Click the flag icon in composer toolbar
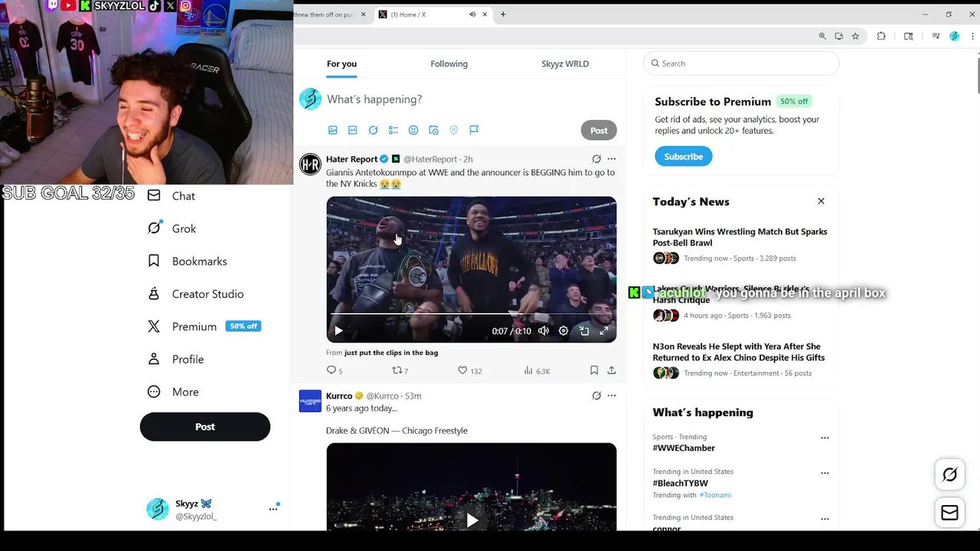 [x=474, y=130]
